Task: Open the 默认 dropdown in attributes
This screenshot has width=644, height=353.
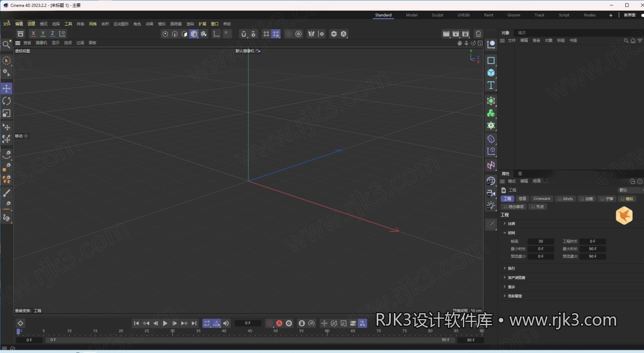Action: click(x=631, y=190)
